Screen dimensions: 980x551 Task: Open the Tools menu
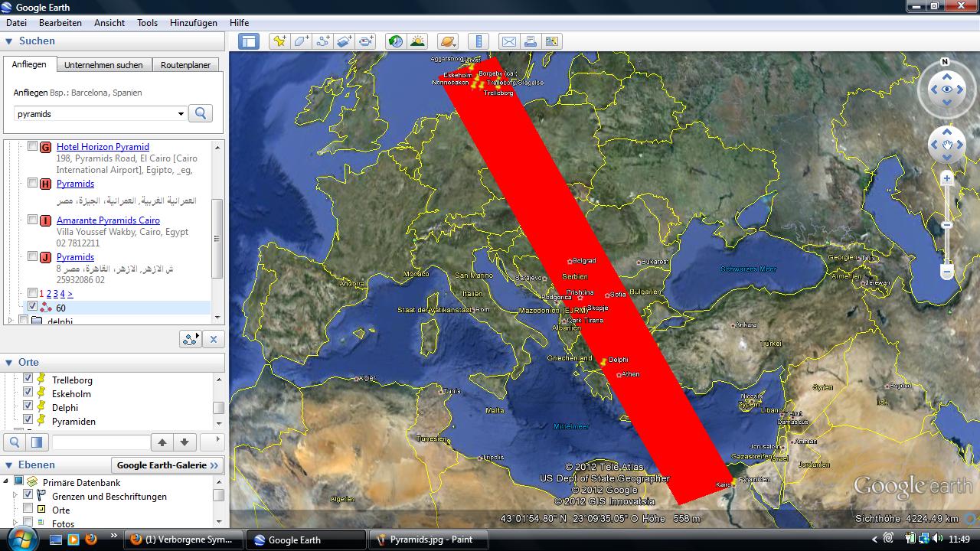[147, 23]
